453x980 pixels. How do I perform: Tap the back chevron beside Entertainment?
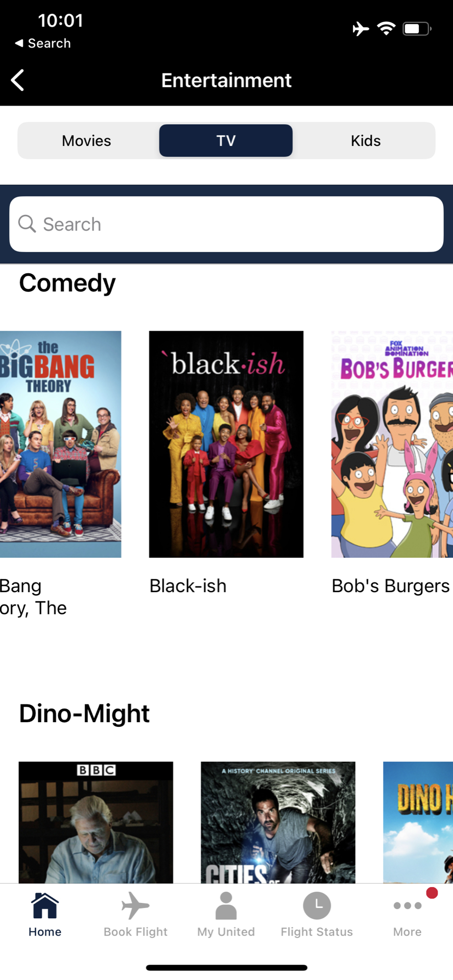[18, 80]
